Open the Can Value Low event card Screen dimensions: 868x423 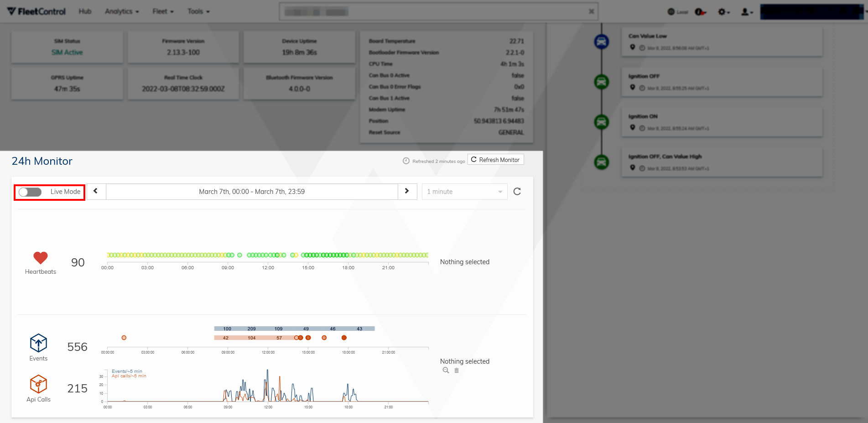722,42
